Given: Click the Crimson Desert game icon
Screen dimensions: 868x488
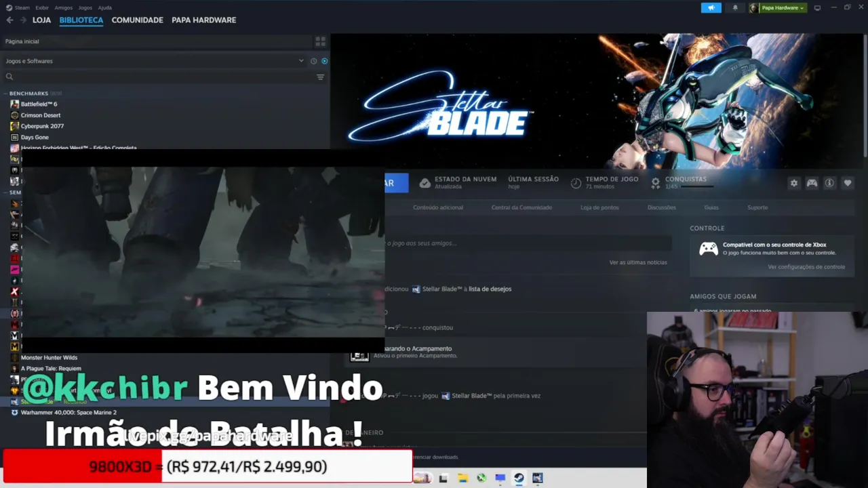Looking at the screenshot, I should (x=15, y=115).
